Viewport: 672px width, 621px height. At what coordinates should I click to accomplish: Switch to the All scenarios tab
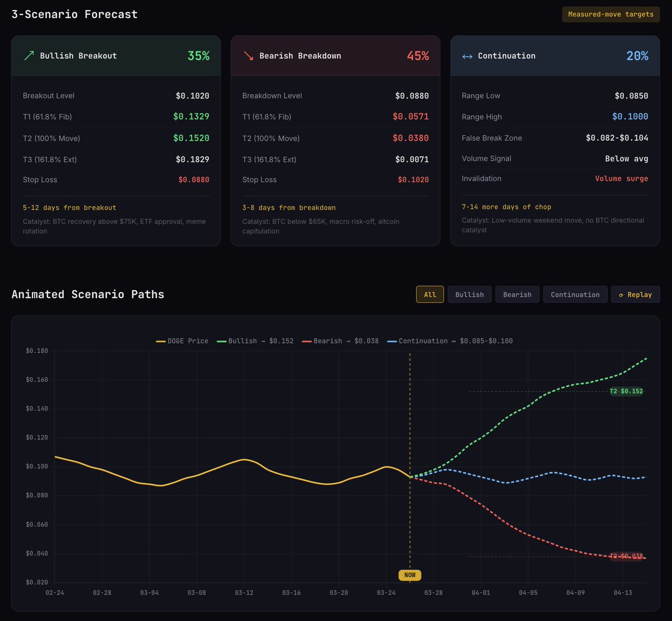430,294
